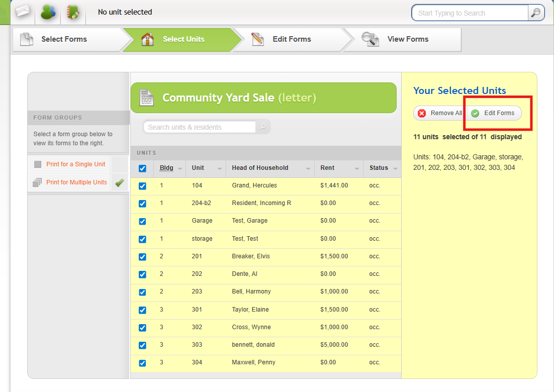Click the Start Typing to Search field
The image size is (554, 392).
coord(470,13)
